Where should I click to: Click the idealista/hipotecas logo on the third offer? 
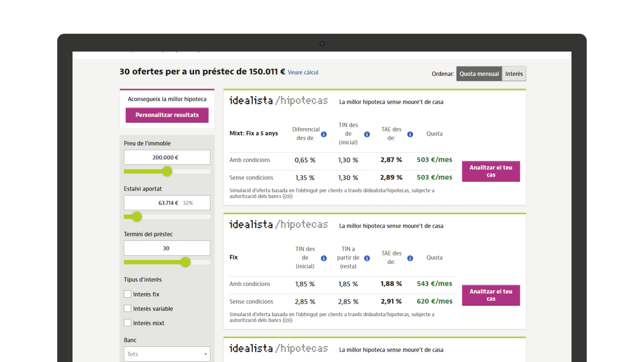[278, 348]
